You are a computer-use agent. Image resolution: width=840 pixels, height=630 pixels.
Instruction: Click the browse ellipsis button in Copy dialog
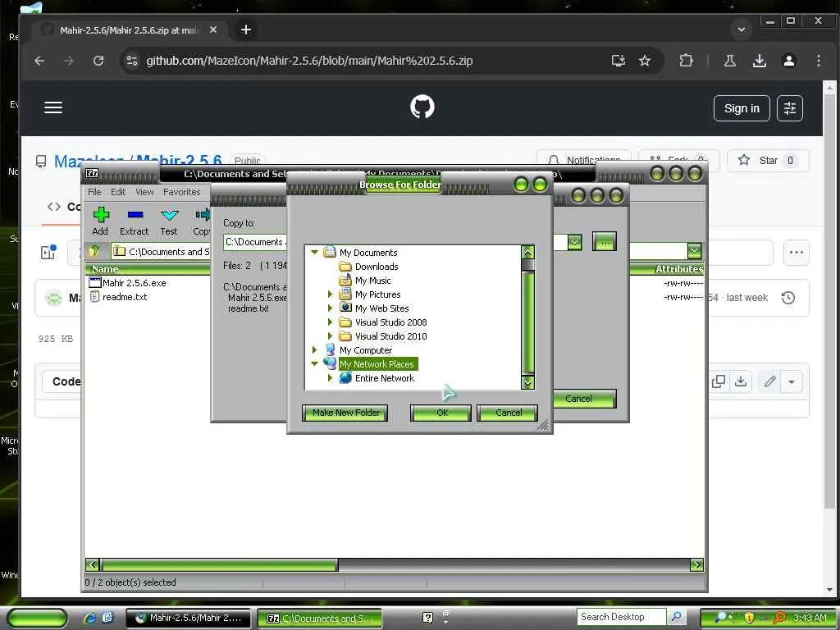coord(605,242)
